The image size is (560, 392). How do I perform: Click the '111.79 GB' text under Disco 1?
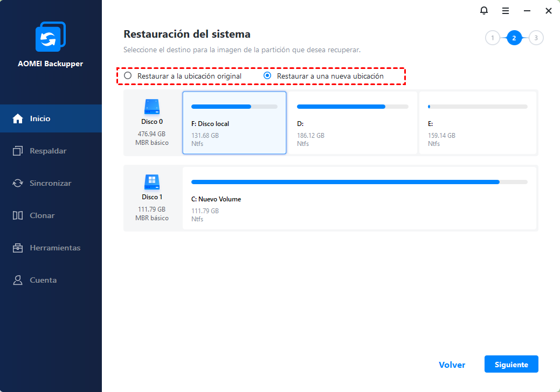152,209
